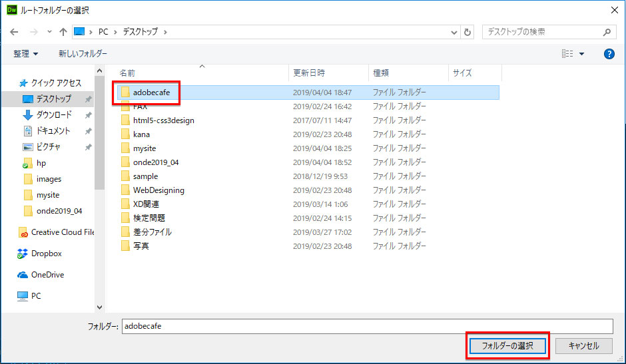Screen dimensions: 626x364
Task: Click the up-arrow navigate to parent folder icon
Action: (x=63, y=32)
